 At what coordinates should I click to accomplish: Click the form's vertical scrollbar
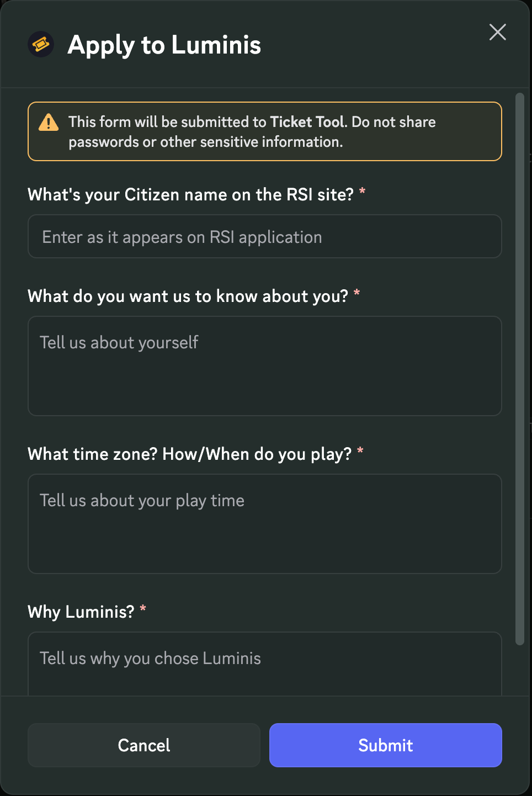click(x=519, y=369)
